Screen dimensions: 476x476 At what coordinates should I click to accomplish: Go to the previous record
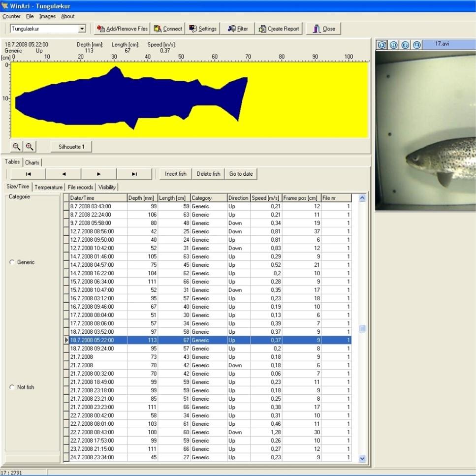(63, 174)
